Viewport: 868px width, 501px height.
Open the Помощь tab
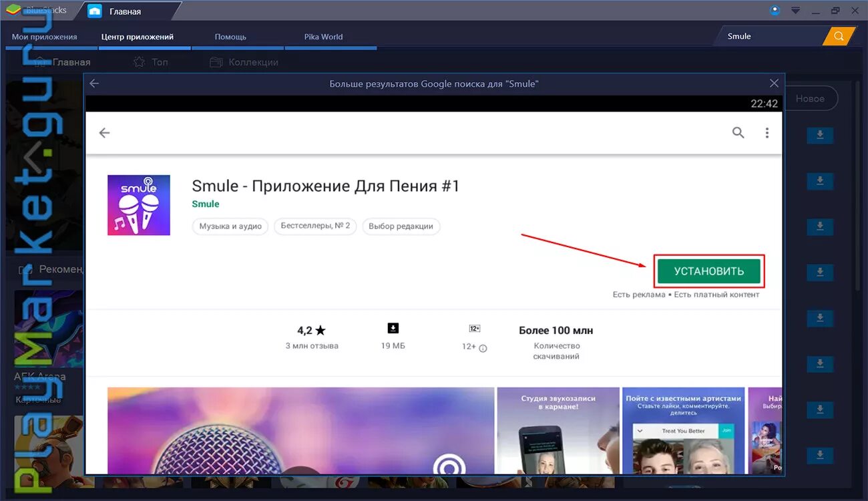[x=230, y=37]
